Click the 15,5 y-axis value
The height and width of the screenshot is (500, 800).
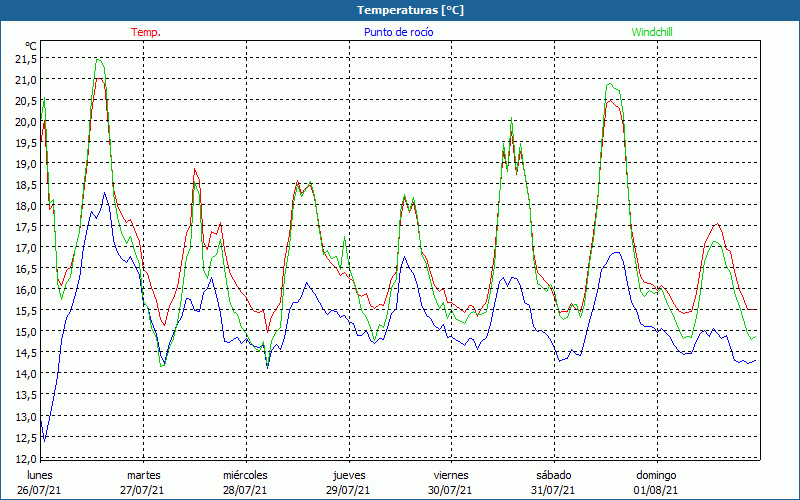[x=26, y=311]
